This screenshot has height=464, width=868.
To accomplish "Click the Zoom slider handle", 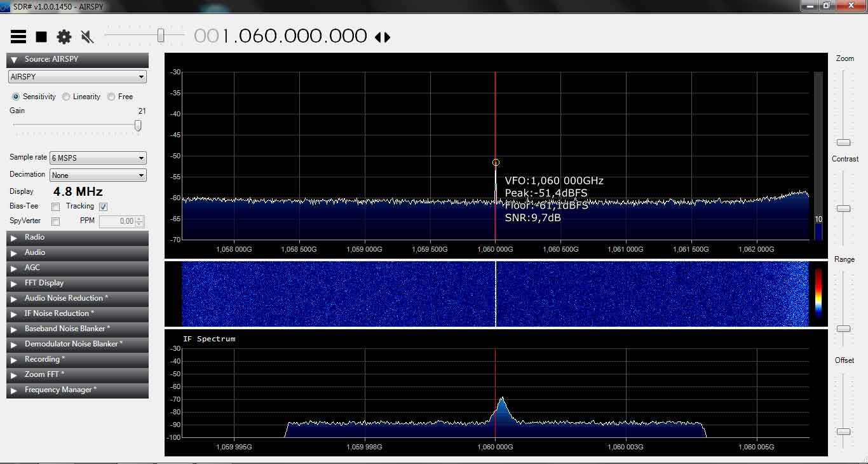I will click(x=843, y=142).
